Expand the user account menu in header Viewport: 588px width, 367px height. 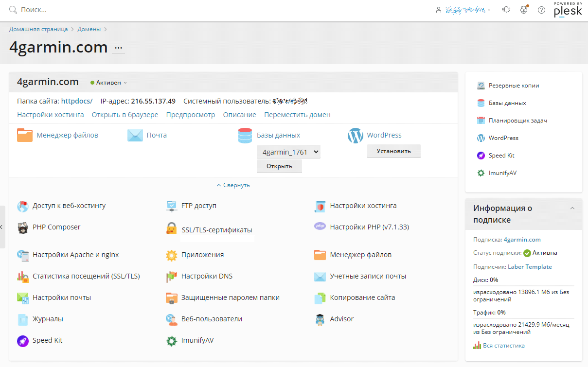(463, 10)
